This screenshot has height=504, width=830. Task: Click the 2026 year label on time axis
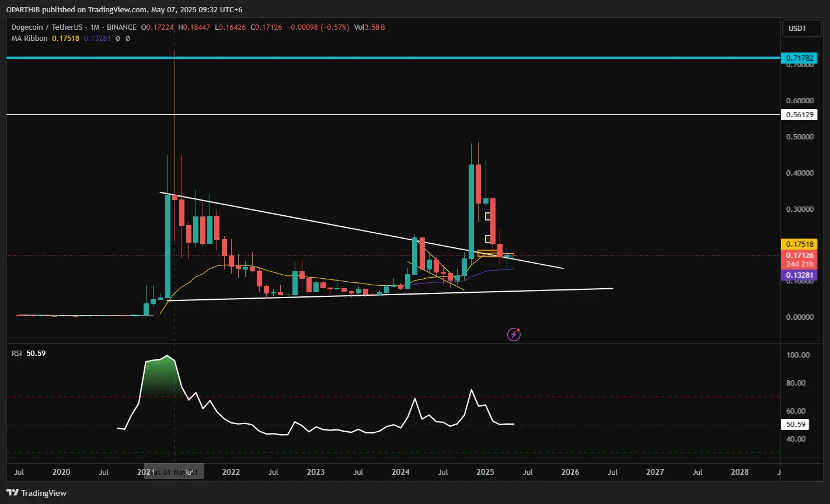click(x=570, y=472)
